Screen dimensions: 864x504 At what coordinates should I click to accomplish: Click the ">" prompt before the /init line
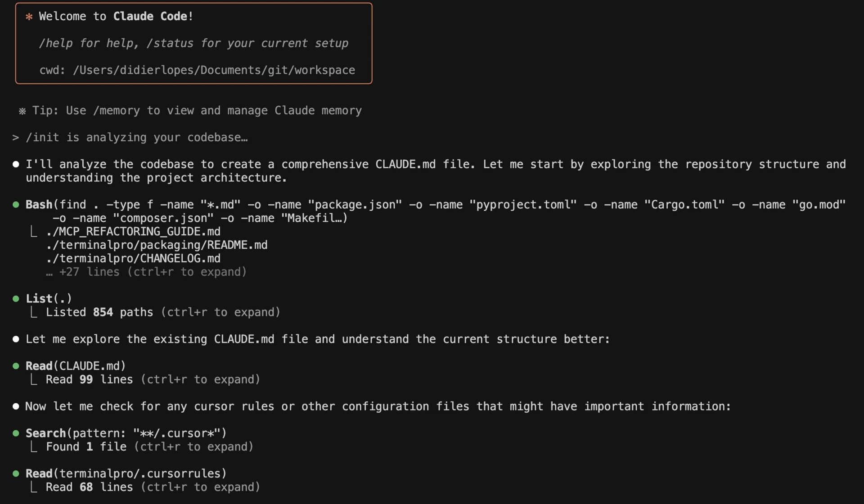(16, 138)
